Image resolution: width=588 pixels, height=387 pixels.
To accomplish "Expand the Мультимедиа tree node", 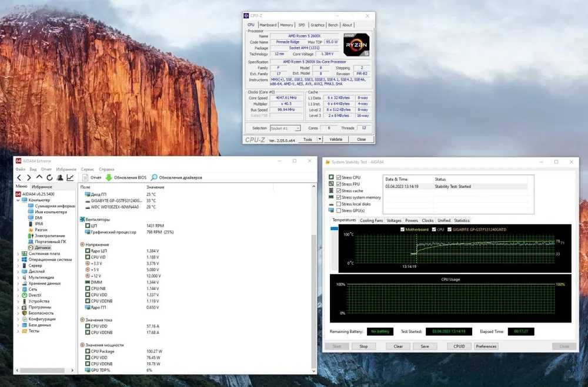I will coord(18,278).
